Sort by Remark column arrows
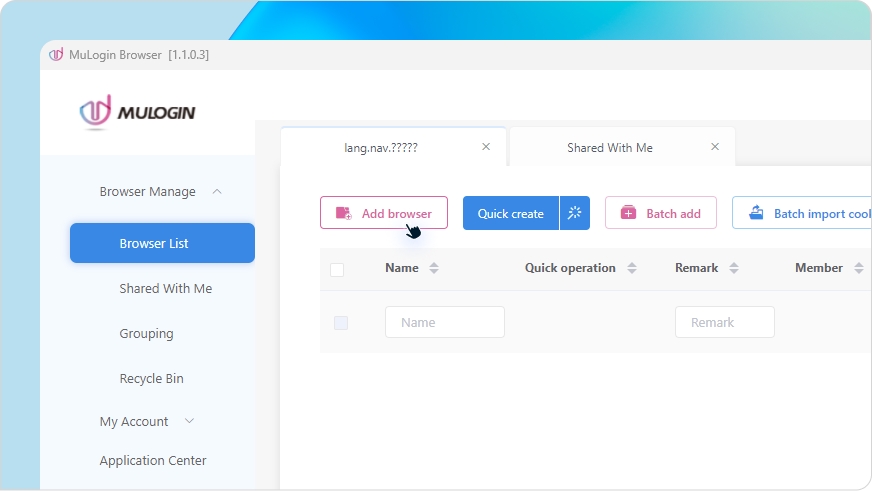 pyautogui.click(x=734, y=268)
